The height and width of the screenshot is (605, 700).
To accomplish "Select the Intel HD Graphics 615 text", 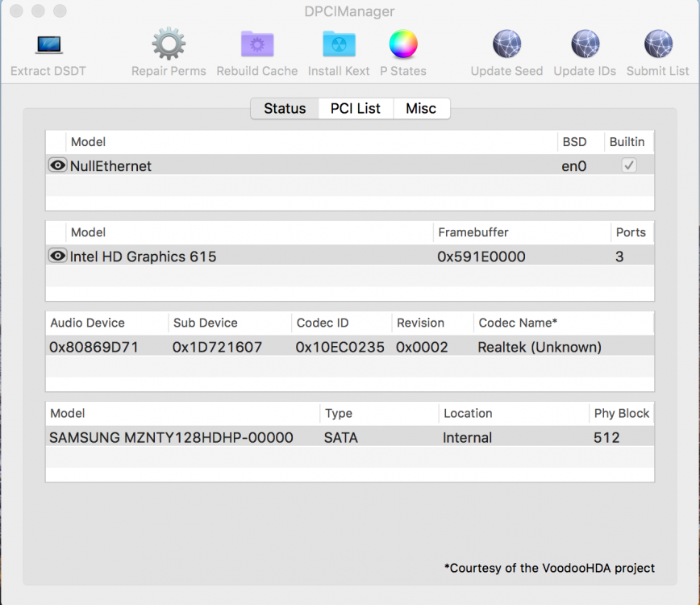I will tap(143, 257).
